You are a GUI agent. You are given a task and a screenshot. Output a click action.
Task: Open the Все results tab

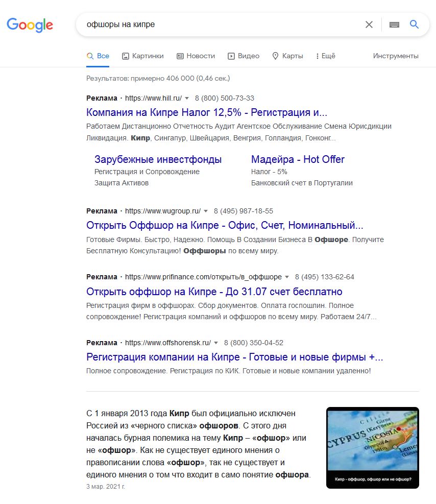(x=98, y=56)
